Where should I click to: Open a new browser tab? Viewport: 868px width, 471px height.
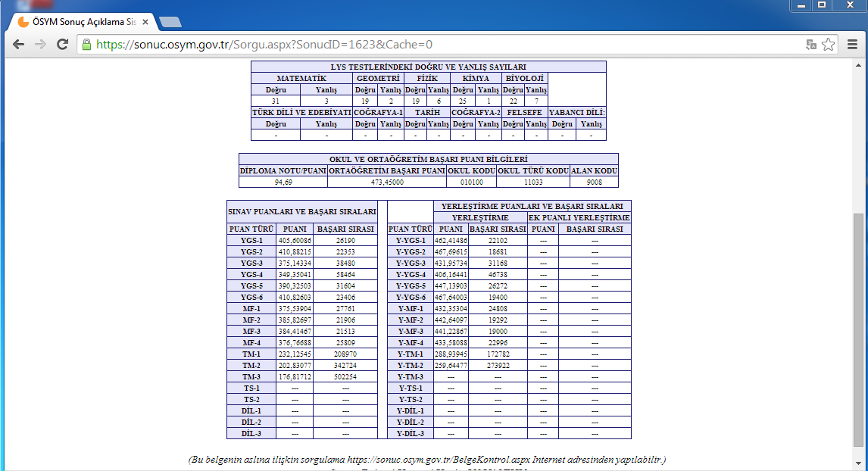point(170,22)
